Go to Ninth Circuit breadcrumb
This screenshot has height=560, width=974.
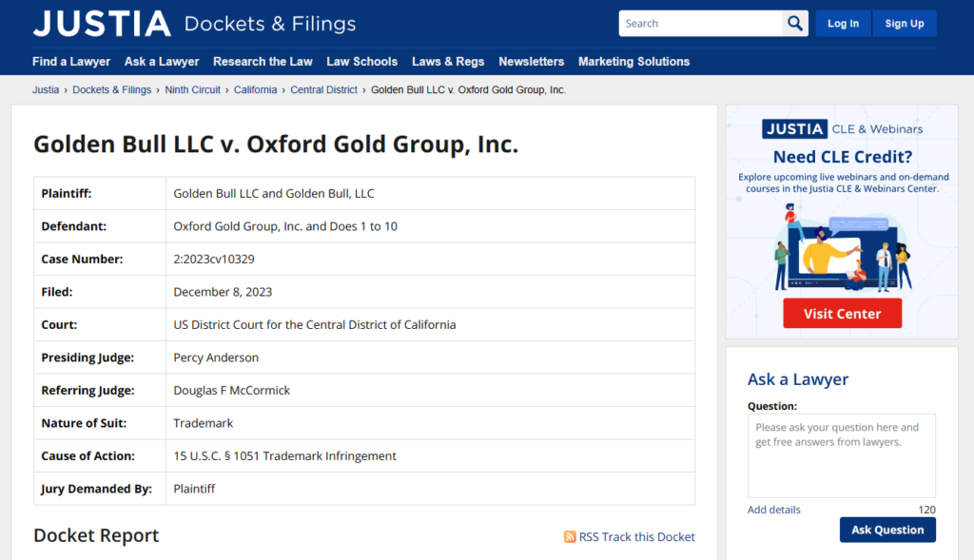coord(192,90)
